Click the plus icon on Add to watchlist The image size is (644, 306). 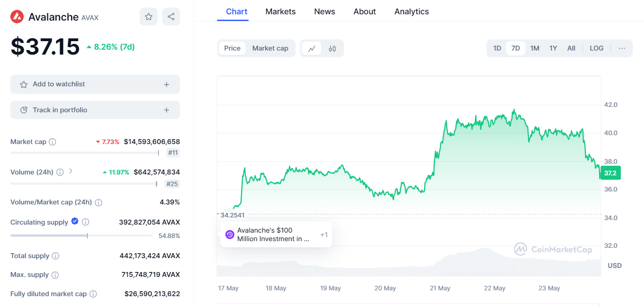click(167, 84)
